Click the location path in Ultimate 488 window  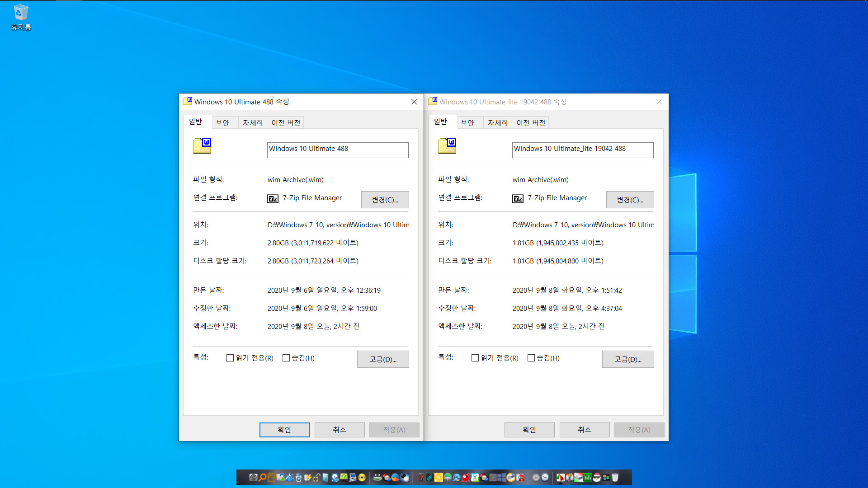pyautogui.click(x=338, y=225)
